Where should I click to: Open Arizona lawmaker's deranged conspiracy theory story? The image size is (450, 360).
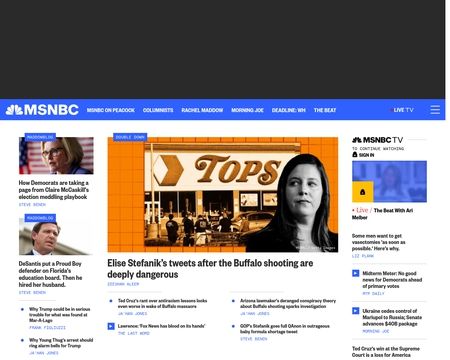288,303
